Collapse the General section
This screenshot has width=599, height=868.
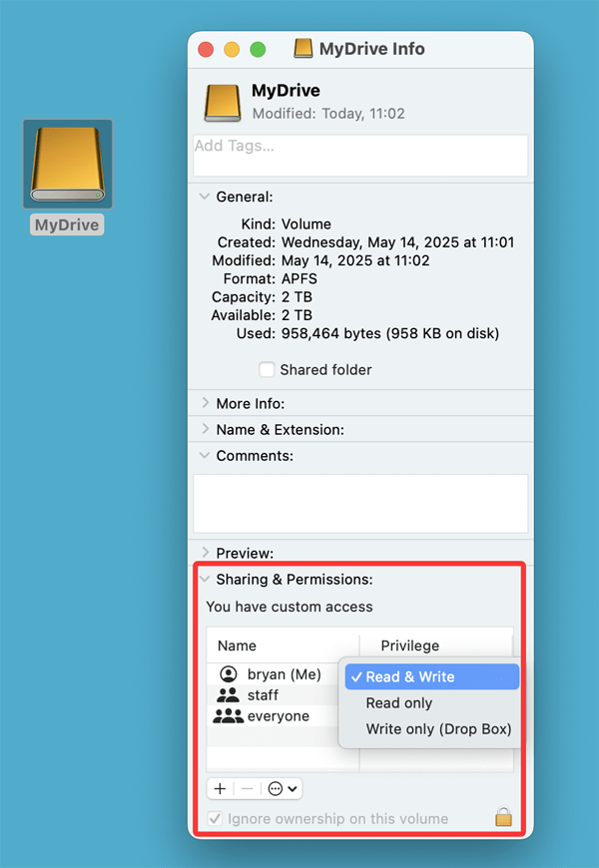click(x=205, y=198)
